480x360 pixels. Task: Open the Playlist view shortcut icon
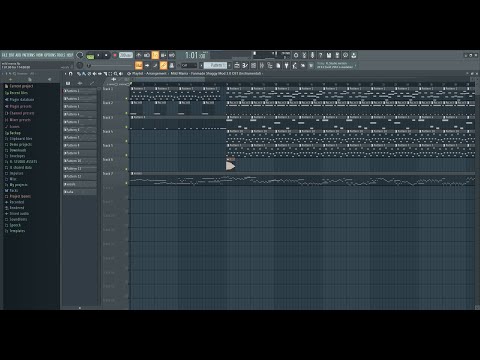click(237, 65)
